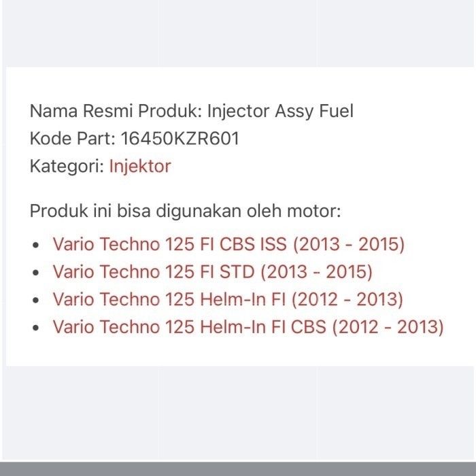Click the bullet beside Helm-In FI (2012 - 2013)

(36, 300)
